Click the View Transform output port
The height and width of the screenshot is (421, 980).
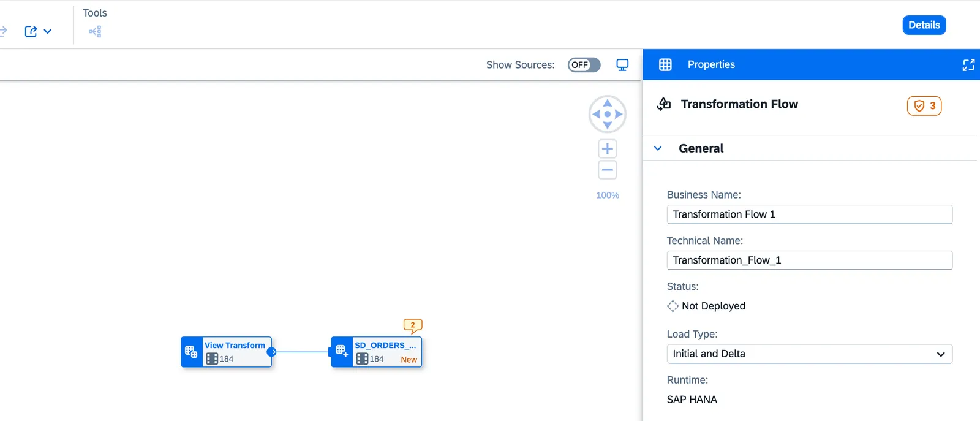point(272,352)
